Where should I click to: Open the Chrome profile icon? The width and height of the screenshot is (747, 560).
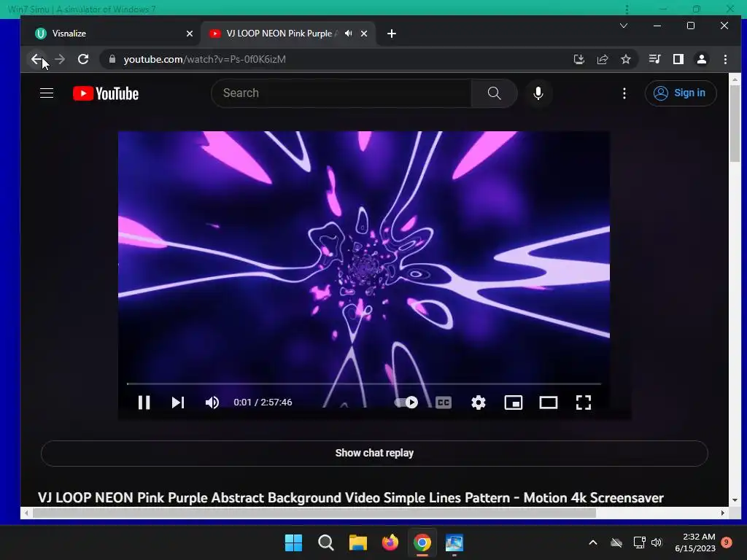702,59
